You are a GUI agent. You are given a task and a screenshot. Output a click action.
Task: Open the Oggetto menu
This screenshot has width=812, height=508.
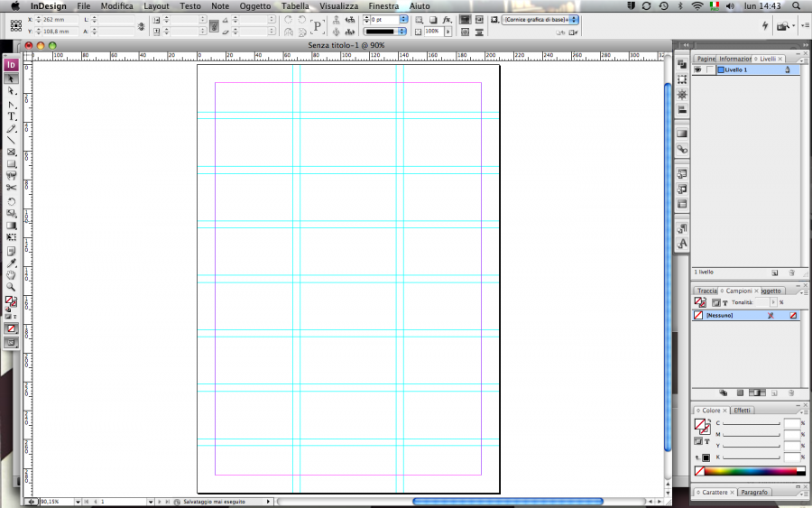click(x=254, y=6)
